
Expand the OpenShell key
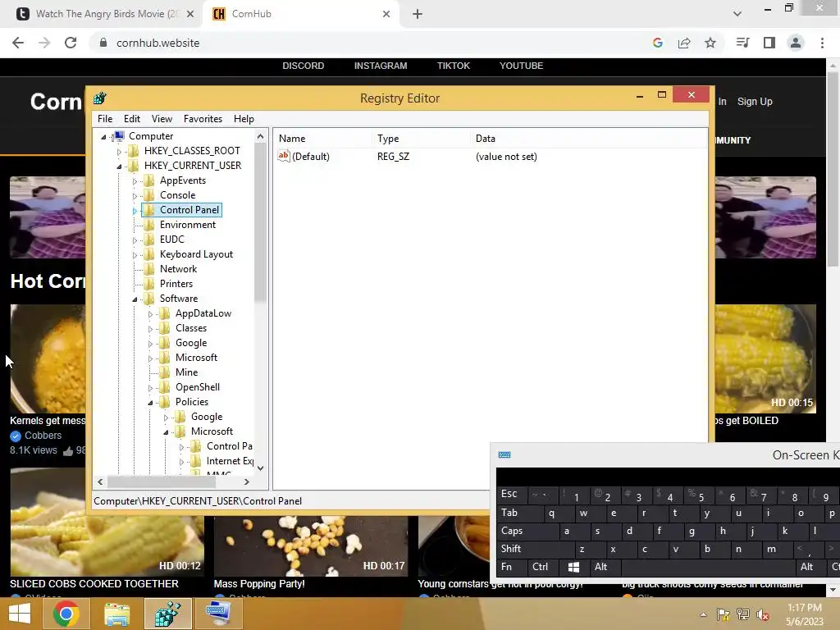coord(150,388)
